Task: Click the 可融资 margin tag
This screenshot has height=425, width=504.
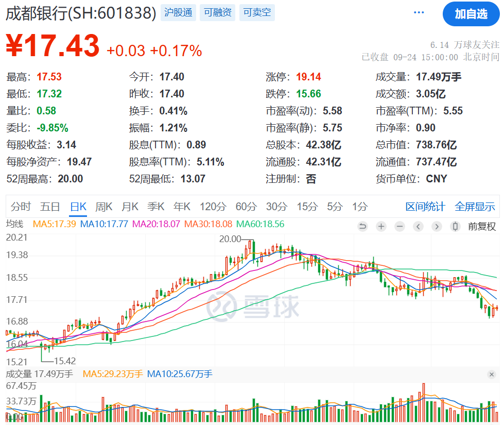Action: click(x=218, y=13)
